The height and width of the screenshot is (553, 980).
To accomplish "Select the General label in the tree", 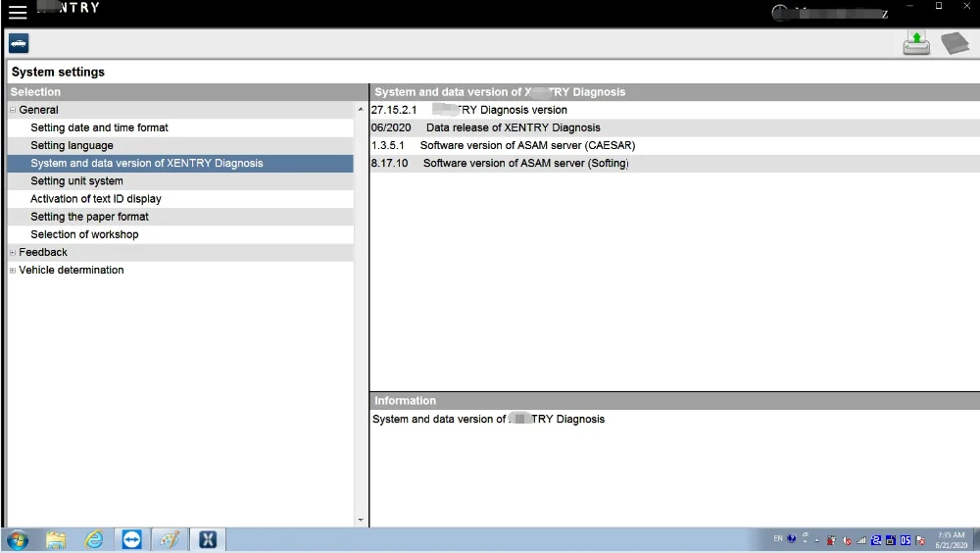I will click(39, 110).
